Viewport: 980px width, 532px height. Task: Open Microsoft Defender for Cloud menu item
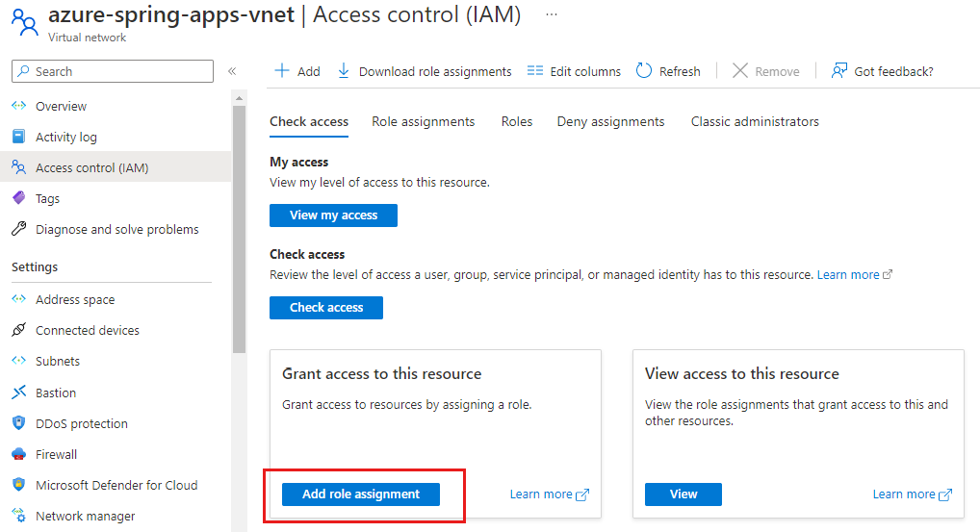pos(116,485)
